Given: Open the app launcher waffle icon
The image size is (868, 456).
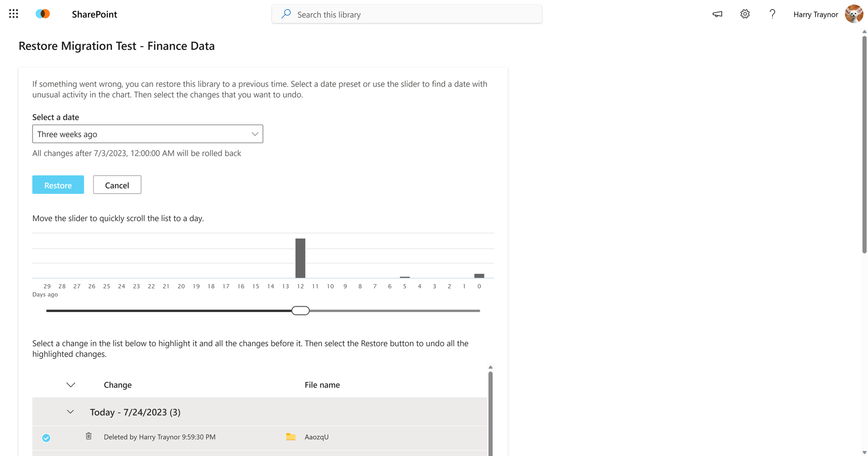Looking at the screenshot, I should pos(13,14).
